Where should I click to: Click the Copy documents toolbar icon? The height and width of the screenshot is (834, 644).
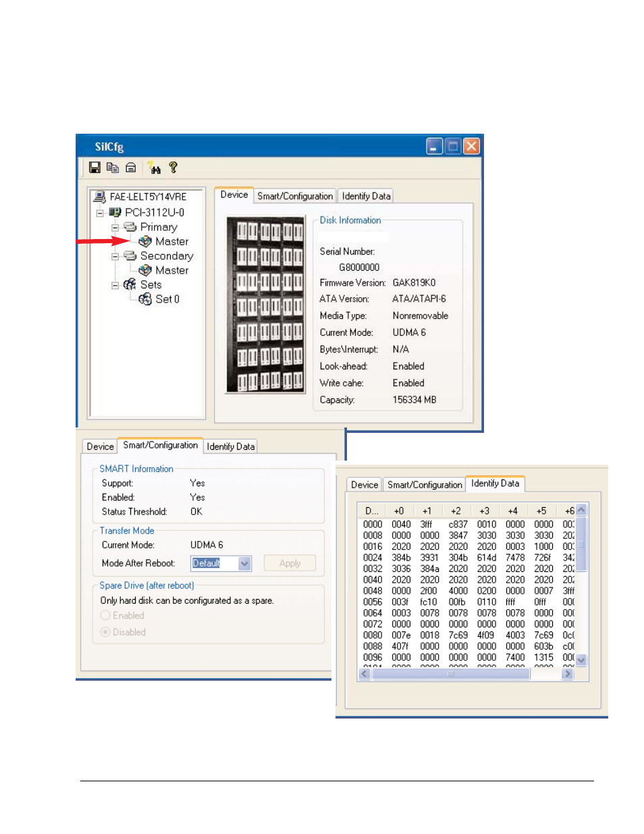(x=113, y=167)
